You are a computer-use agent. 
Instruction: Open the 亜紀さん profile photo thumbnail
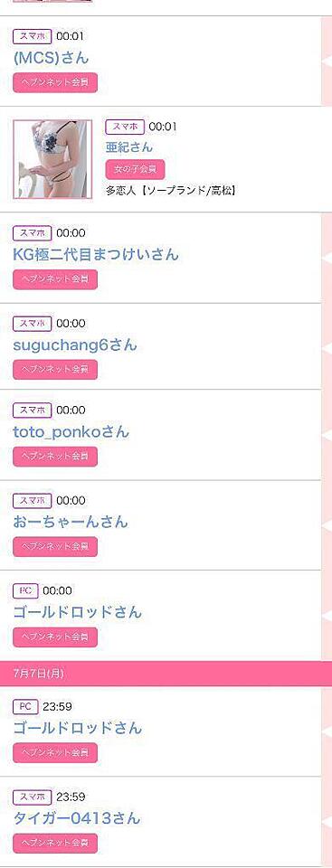coord(52,159)
